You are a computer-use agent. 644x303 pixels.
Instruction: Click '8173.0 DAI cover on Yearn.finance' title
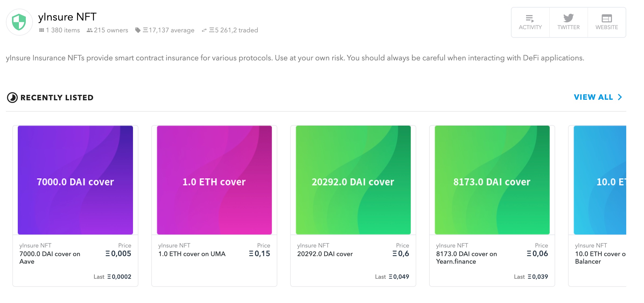pyautogui.click(x=466, y=257)
